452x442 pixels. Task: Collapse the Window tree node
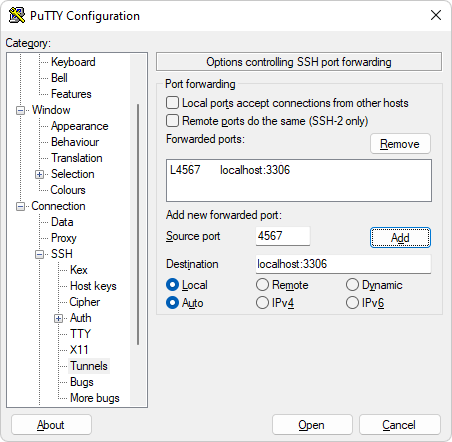(20, 110)
